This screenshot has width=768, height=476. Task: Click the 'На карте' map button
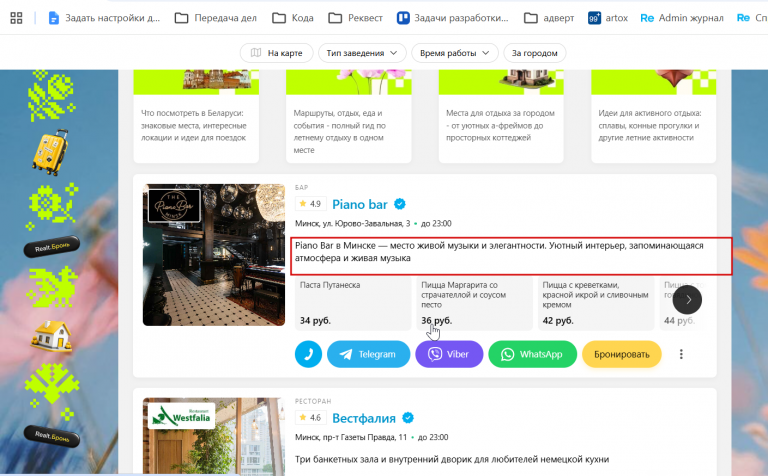[276, 53]
